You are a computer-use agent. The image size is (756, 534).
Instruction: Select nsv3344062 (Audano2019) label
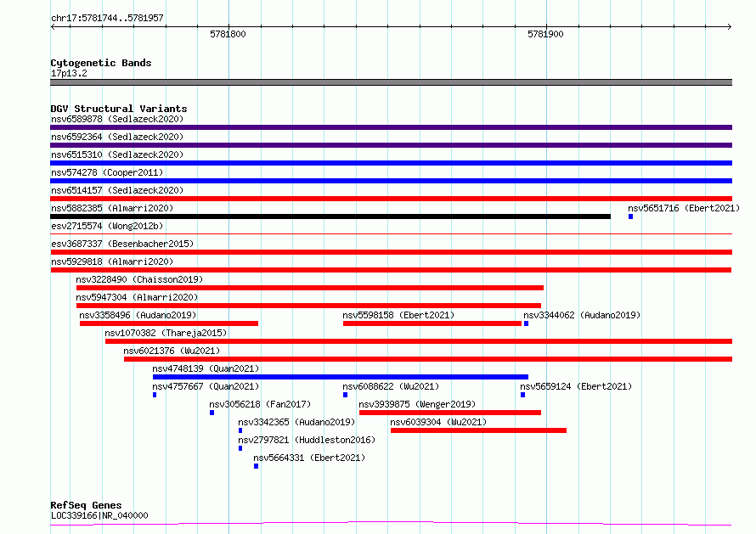coord(582,315)
